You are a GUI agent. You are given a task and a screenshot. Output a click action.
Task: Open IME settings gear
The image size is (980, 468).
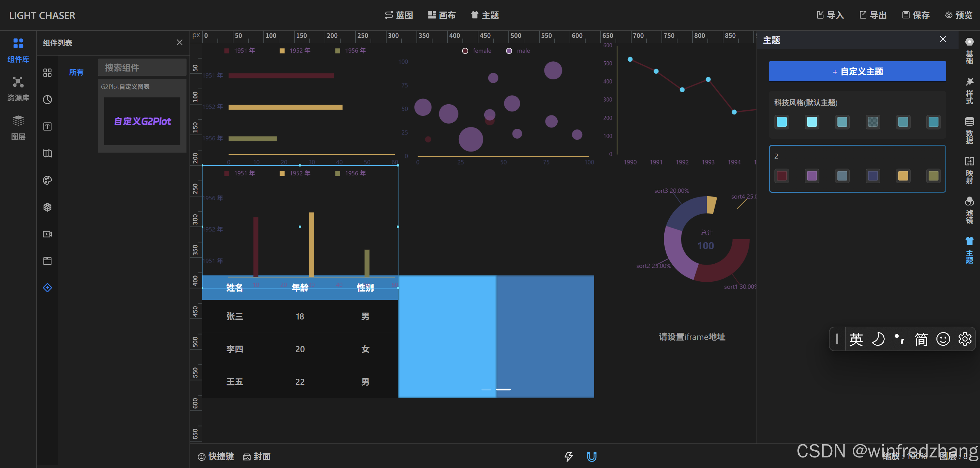(x=965, y=339)
